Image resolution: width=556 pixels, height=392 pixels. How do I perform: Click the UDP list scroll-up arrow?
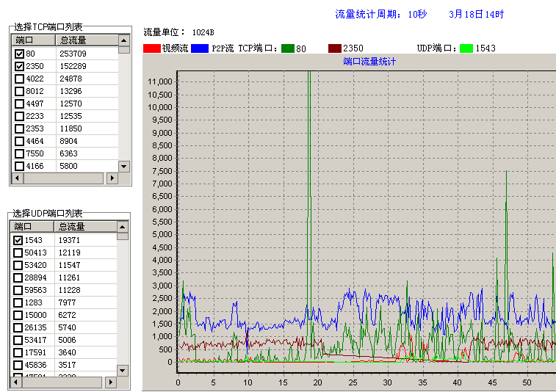point(123,226)
